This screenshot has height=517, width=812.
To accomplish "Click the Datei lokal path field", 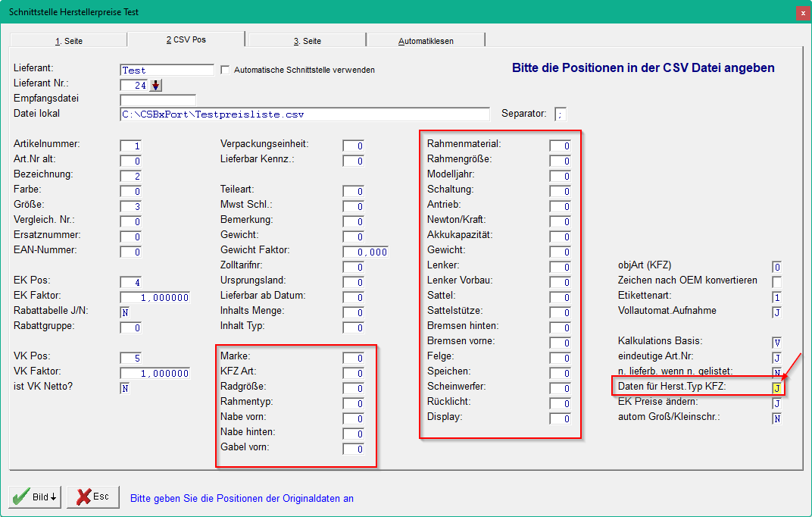I will pos(304,114).
